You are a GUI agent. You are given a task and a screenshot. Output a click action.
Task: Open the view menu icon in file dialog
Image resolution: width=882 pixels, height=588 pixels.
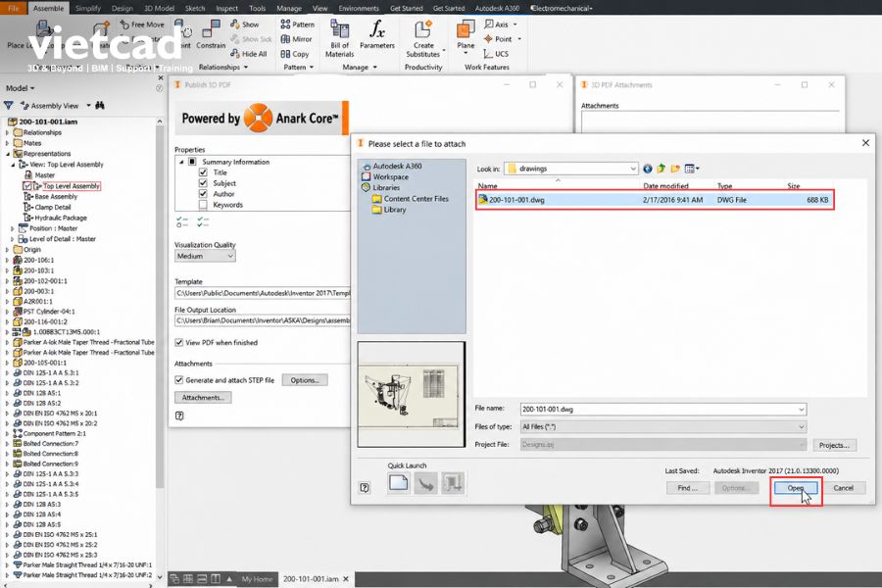pyautogui.click(x=691, y=169)
